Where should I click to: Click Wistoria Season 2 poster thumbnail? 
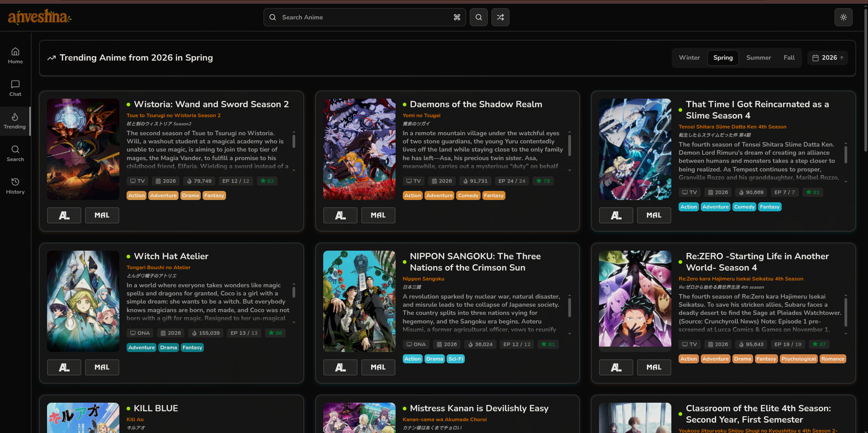[x=83, y=149]
